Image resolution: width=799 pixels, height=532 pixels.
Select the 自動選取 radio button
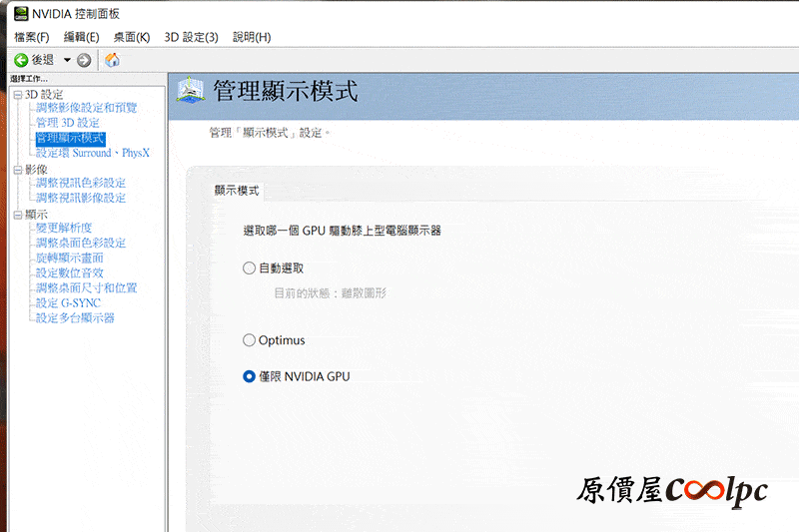click(x=249, y=267)
